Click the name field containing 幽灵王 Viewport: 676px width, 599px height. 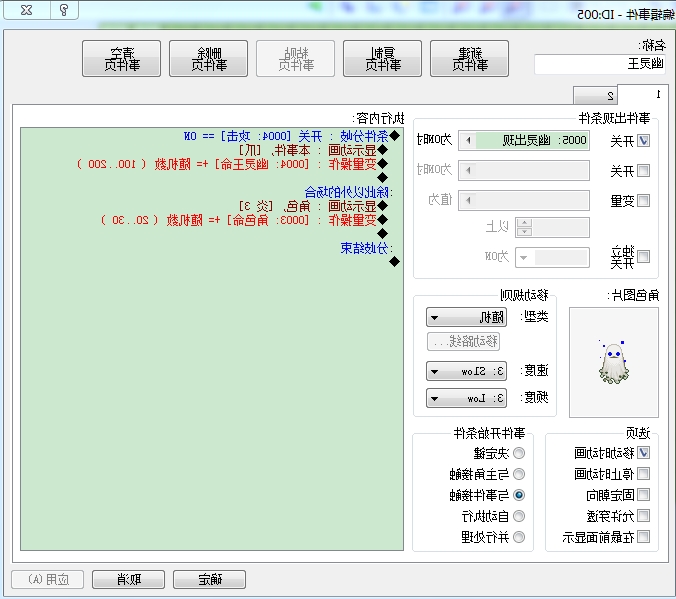600,64
